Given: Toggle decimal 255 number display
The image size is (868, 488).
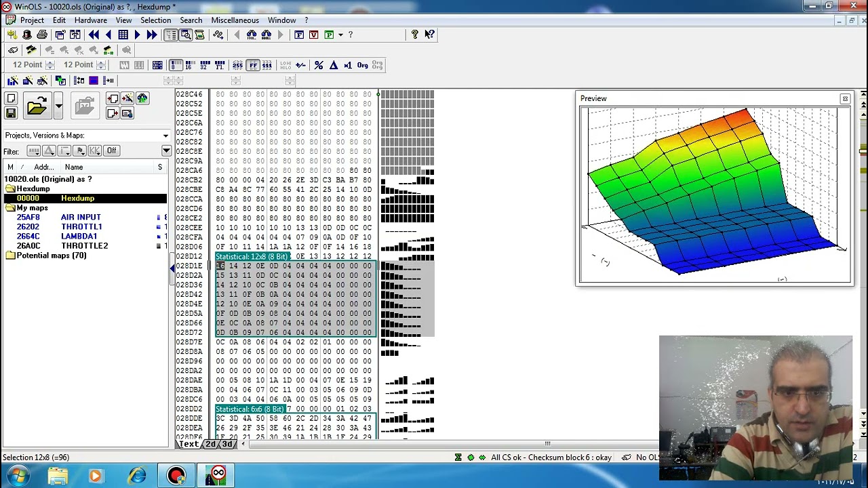Looking at the screenshot, I should (237, 65).
